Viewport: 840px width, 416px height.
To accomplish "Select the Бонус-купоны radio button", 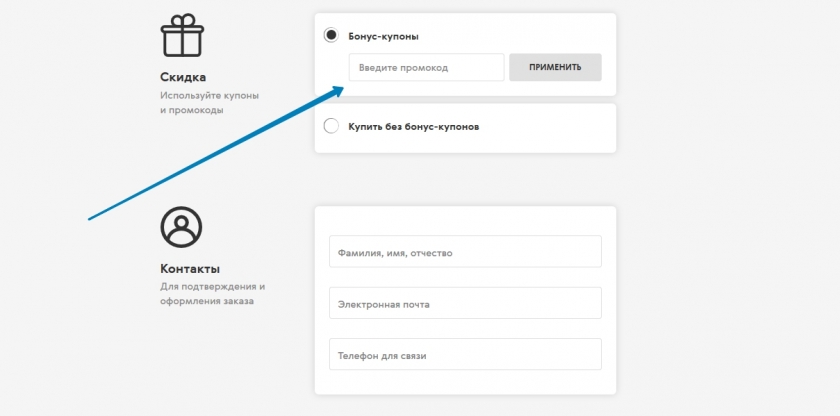I will [x=331, y=36].
